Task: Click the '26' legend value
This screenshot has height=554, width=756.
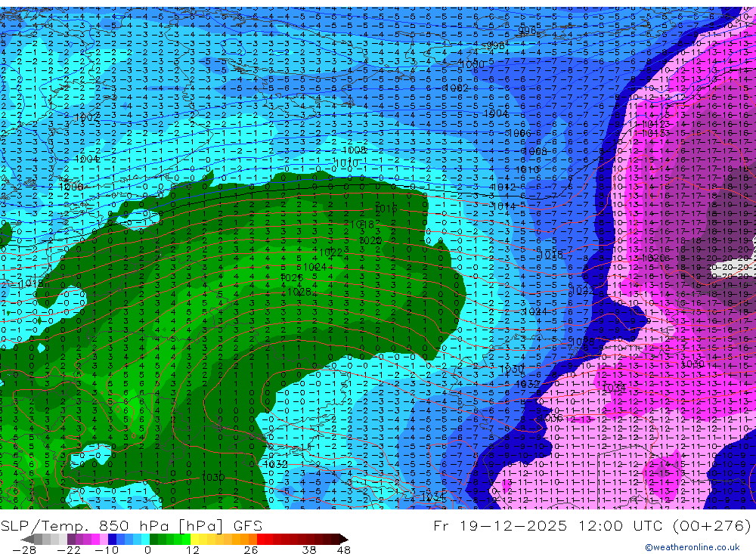Action: click(250, 550)
